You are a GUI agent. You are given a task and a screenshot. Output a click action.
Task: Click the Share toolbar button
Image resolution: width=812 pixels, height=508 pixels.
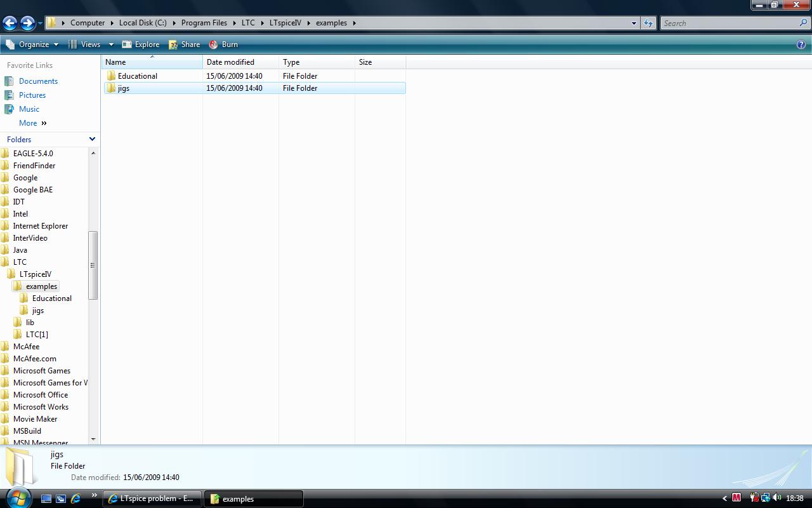point(184,44)
